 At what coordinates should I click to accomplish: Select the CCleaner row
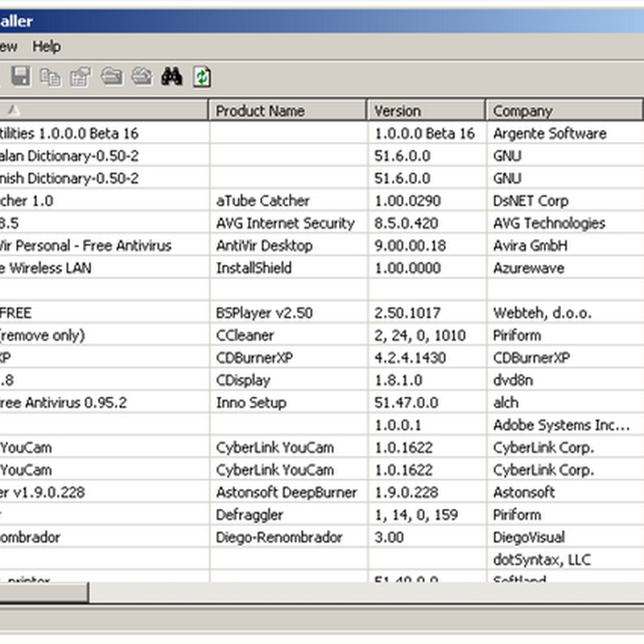coord(245,335)
